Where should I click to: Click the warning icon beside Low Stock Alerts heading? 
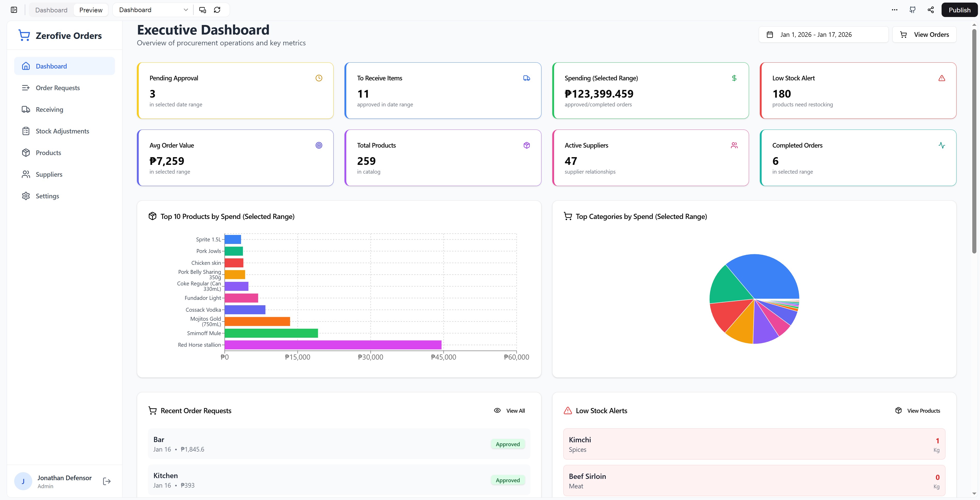568,411
